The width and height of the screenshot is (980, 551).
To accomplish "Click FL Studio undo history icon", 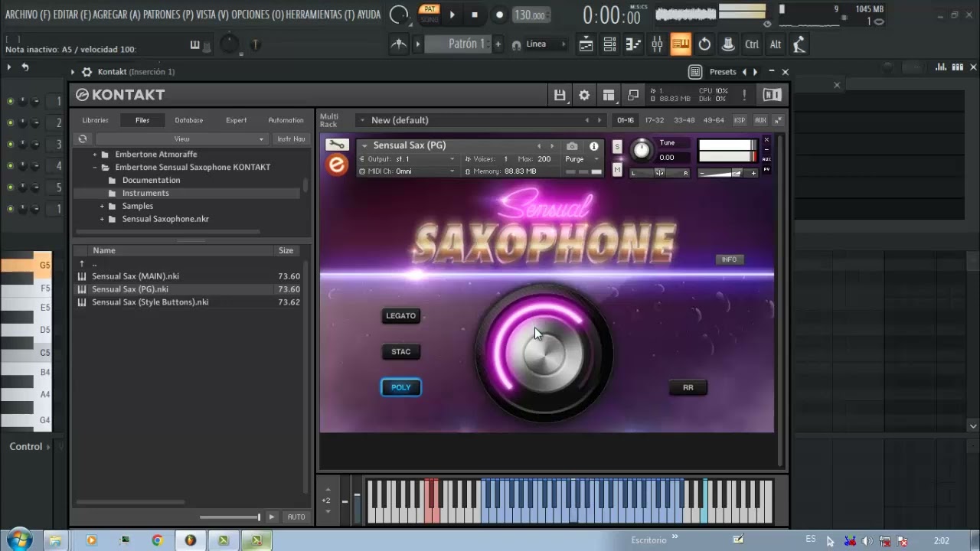I will (x=704, y=44).
